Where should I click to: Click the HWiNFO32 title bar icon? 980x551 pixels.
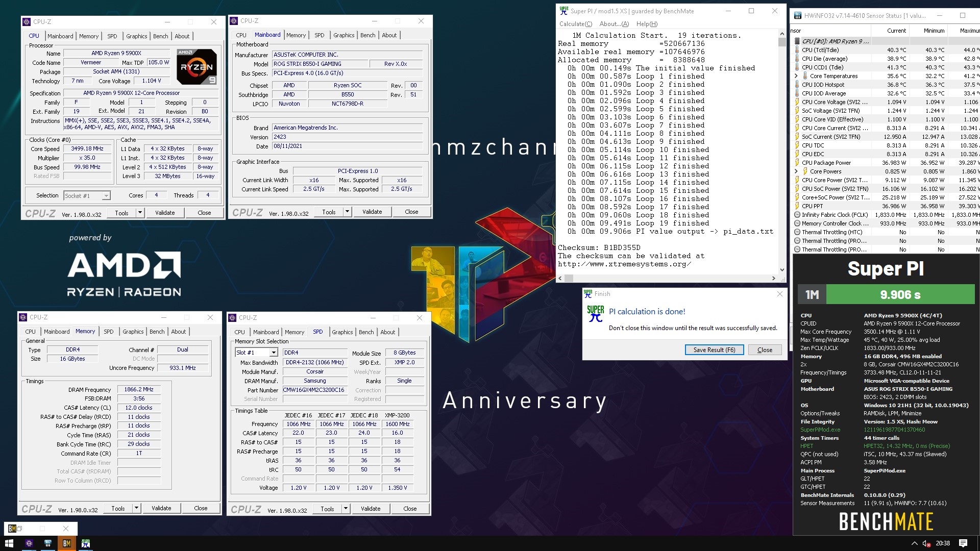(x=797, y=15)
